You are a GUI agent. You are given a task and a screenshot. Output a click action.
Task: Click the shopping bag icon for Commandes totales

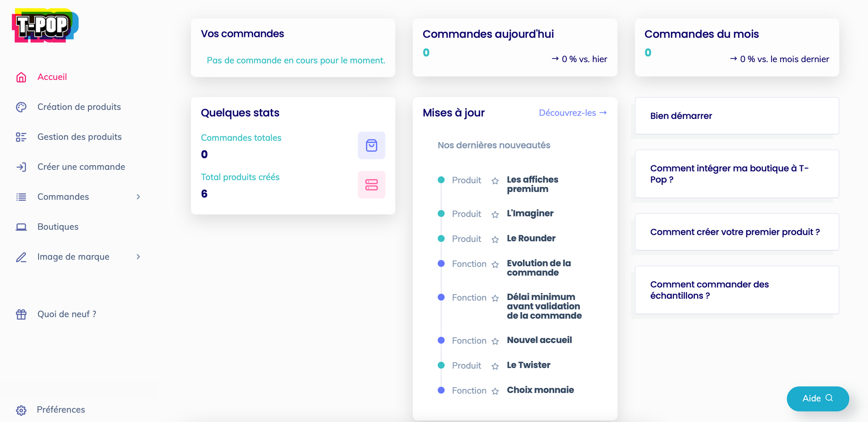point(371,145)
